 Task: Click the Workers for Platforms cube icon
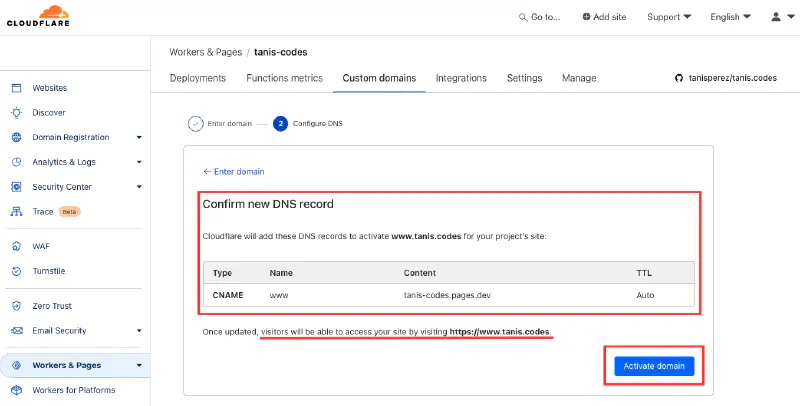[x=16, y=390]
